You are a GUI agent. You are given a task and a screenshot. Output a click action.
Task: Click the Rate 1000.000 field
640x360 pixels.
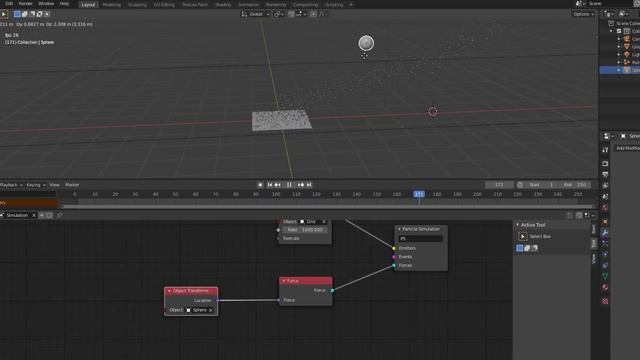(x=304, y=230)
